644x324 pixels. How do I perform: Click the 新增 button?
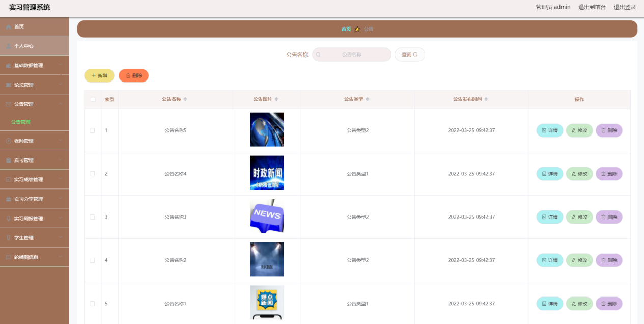[99, 75]
